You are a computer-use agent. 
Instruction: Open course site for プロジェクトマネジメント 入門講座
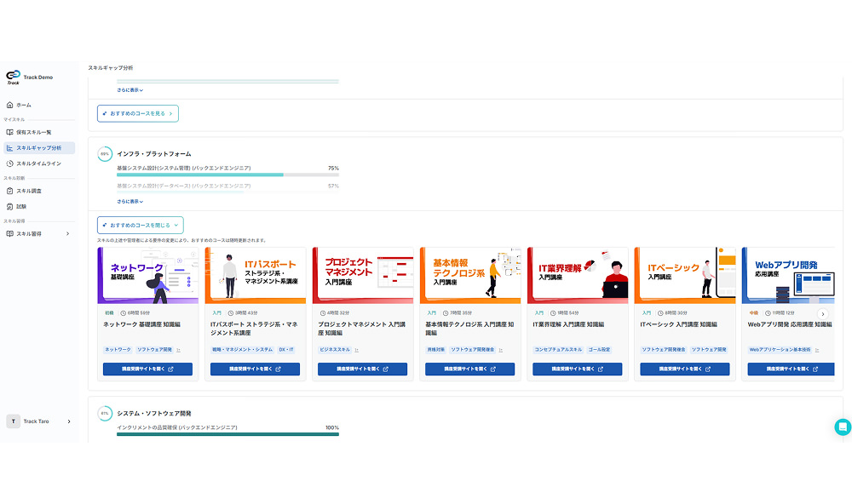362,369
